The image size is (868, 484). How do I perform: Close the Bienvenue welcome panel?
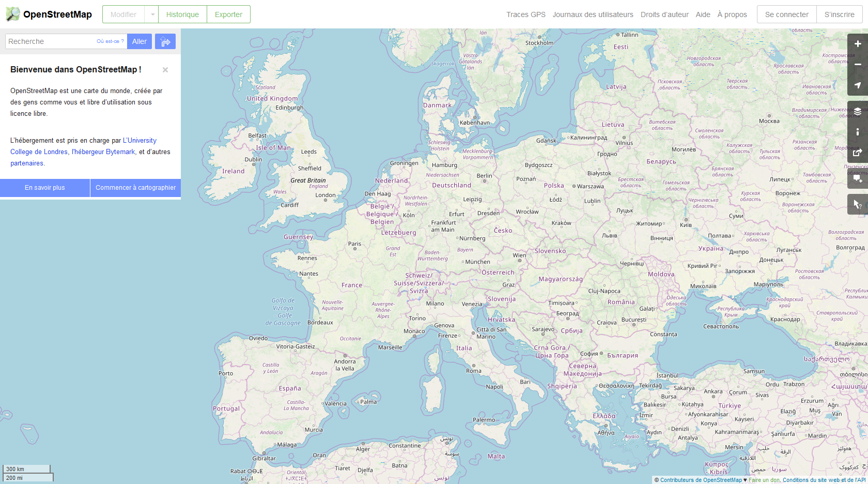[165, 70]
